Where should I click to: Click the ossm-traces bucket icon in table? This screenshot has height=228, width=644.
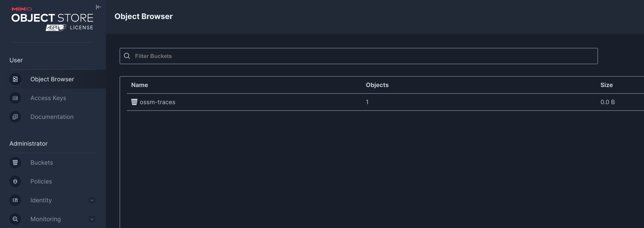(134, 102)
